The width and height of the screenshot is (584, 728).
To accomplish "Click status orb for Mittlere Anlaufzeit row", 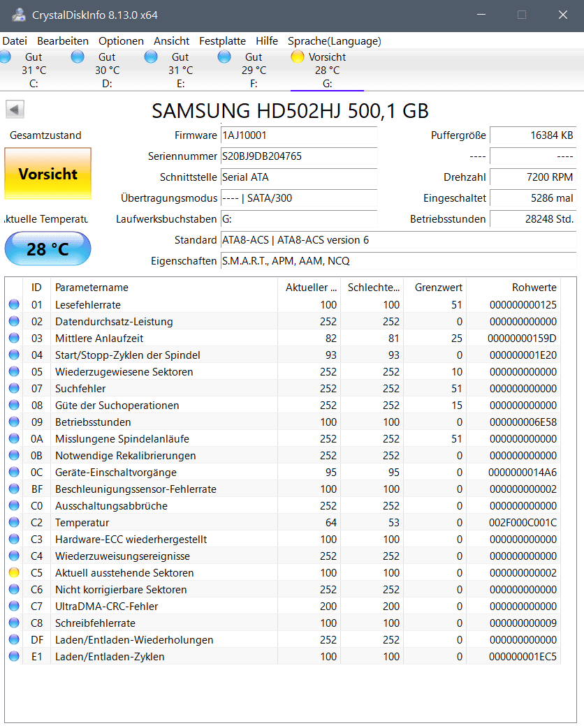I will click(14, 338).
